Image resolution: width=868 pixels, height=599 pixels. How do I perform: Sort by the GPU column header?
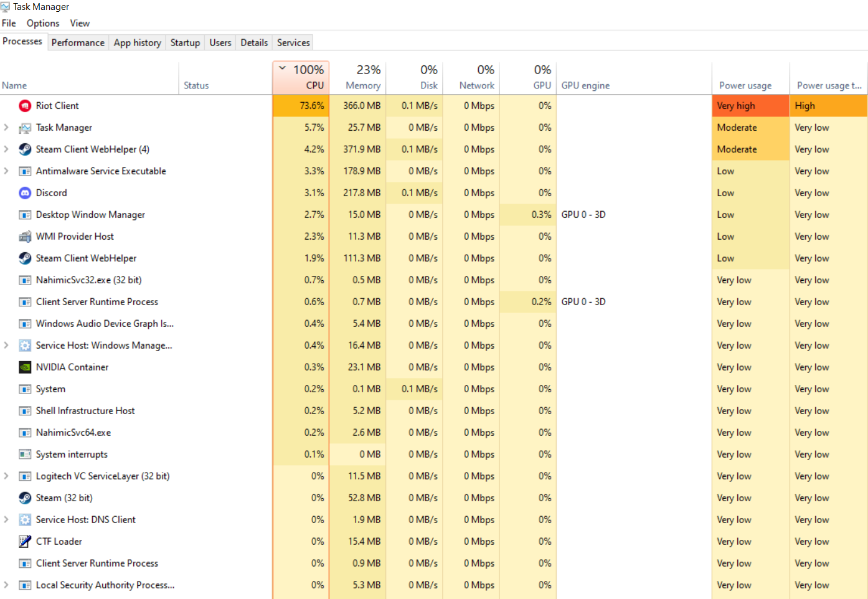pos(528,78)
